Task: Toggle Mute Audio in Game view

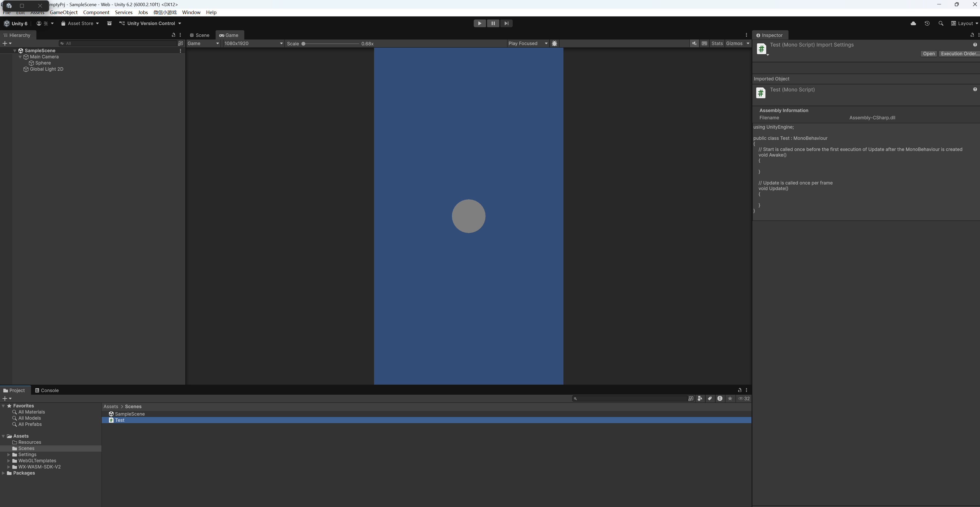Action: pos(694,43)
